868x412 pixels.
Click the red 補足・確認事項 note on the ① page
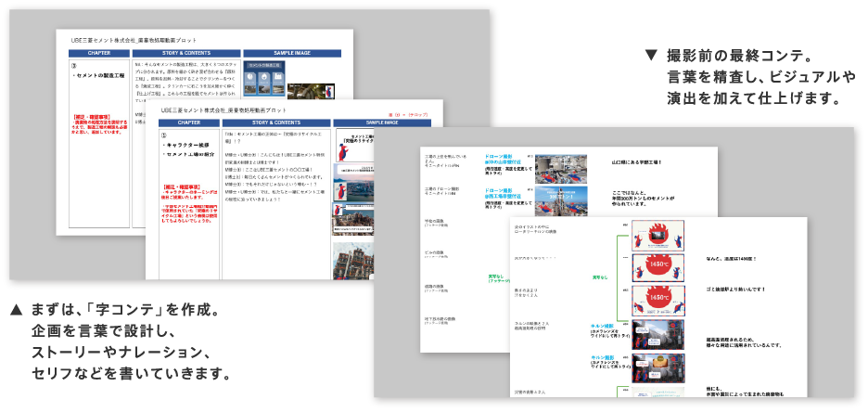(188, 204)
